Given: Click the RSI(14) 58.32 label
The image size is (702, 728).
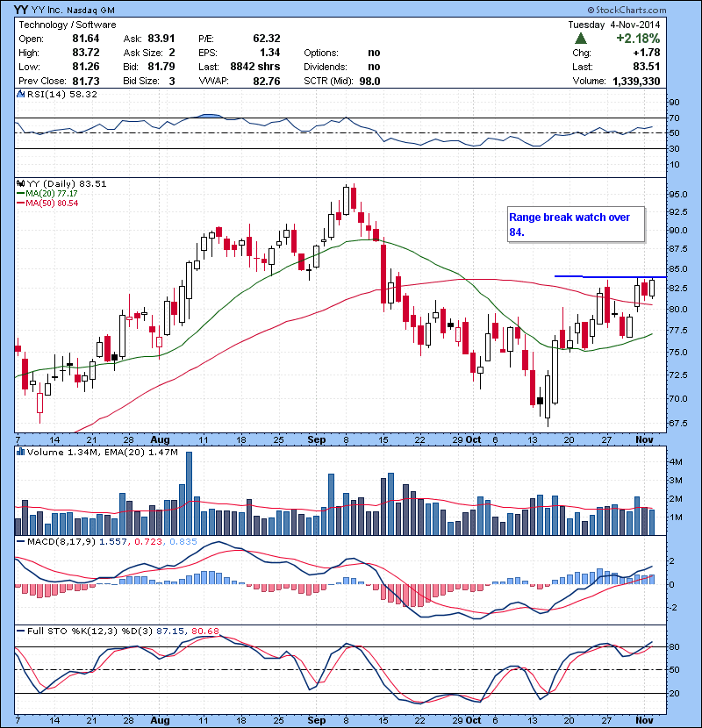Looking at the screenshot, I should [x=61, y=94].
